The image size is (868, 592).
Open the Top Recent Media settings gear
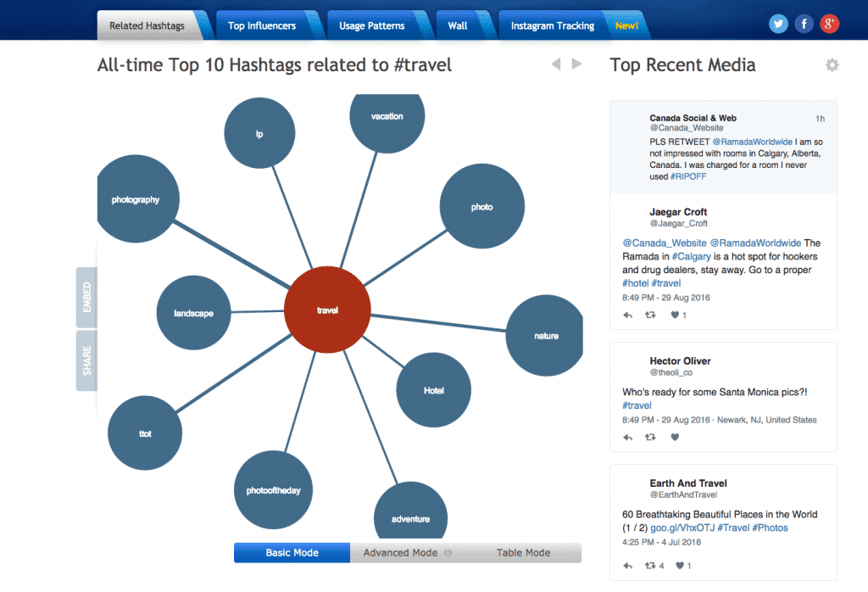pos(832,65)
